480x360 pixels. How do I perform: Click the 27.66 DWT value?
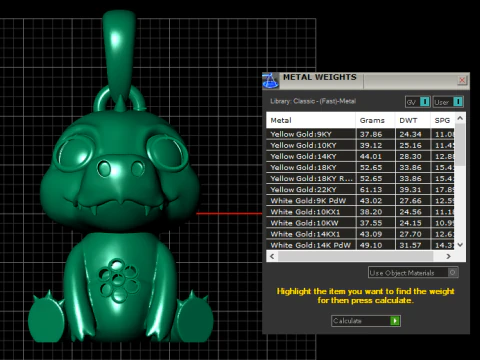pos(410,201)
